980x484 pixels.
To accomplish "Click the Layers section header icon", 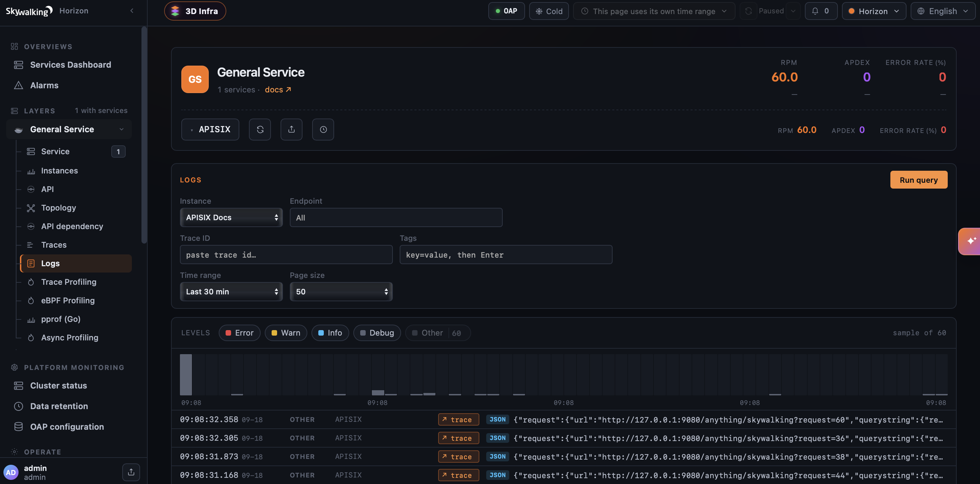I will pyautogui.click(x=14, y=111).
